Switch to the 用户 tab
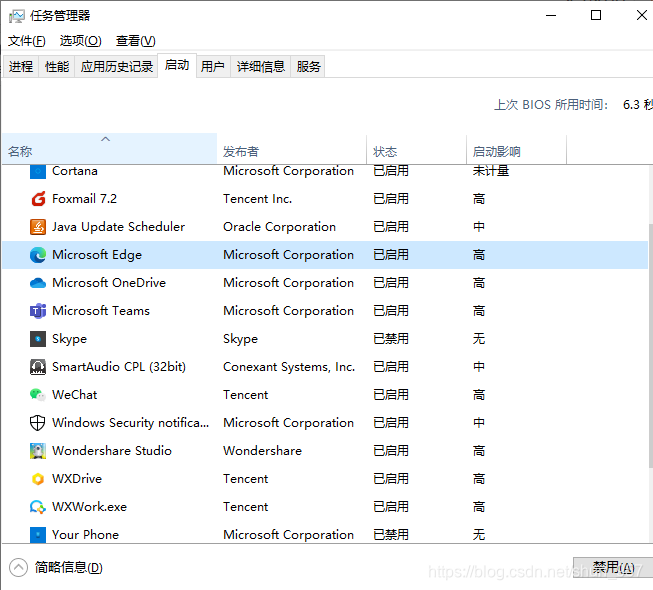This screenshot has width=653, height=590. [213, 67]
